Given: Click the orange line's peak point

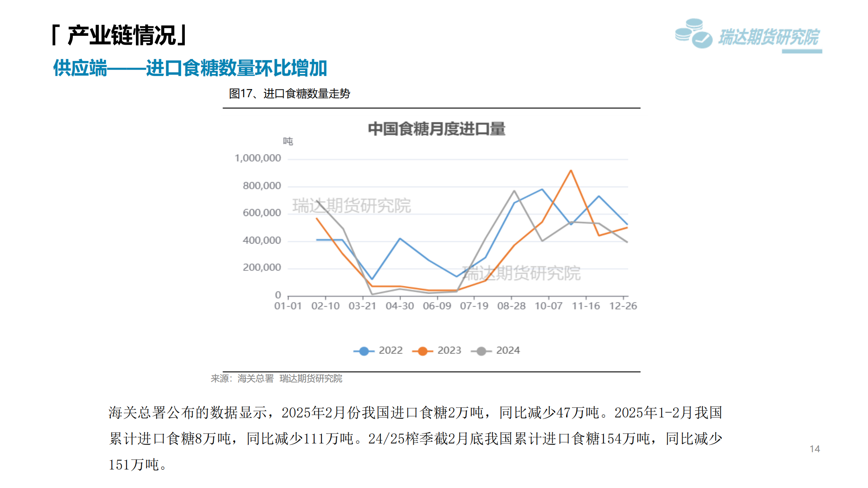Looking at the screenshot, I should (571, 171).
